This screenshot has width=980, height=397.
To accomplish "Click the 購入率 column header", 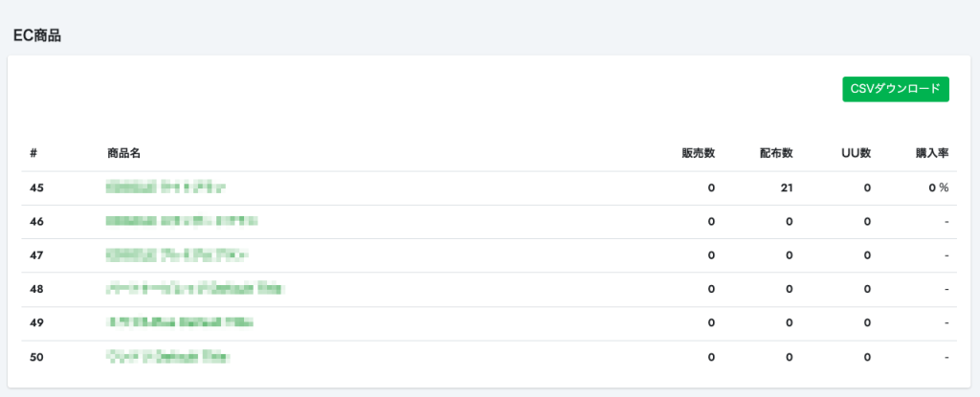I will [x=932, y=153].
